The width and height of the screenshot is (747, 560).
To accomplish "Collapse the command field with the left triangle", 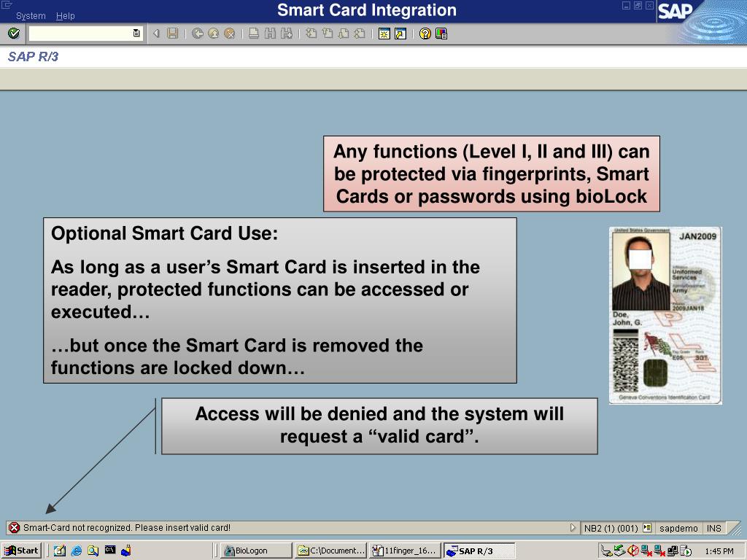I will (x=156, y=34).
